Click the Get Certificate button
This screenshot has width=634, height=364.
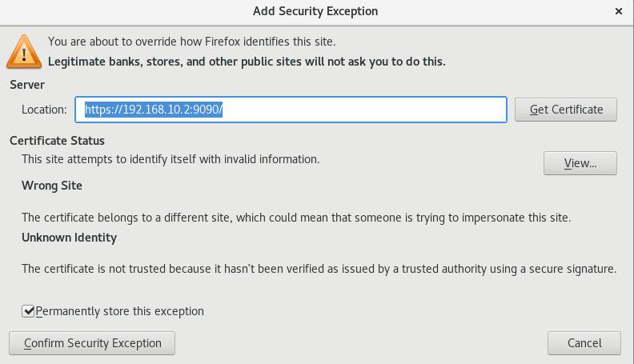click(566, 110)
